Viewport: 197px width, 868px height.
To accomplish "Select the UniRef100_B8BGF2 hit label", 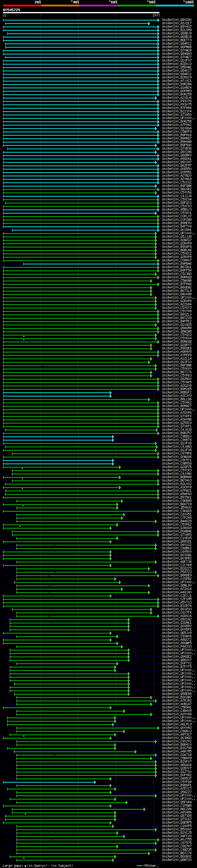I will point(177,392).
